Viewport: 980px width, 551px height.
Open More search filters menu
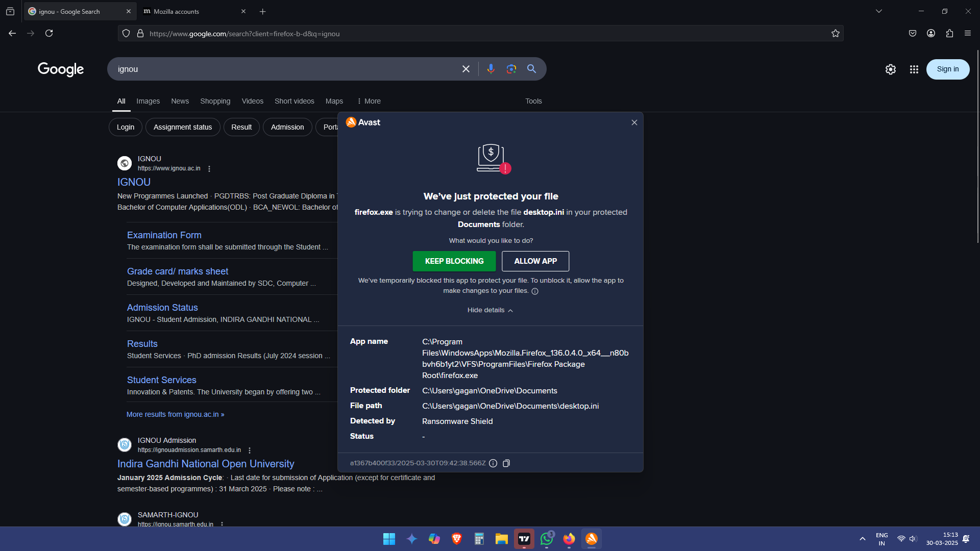(369, 101)
